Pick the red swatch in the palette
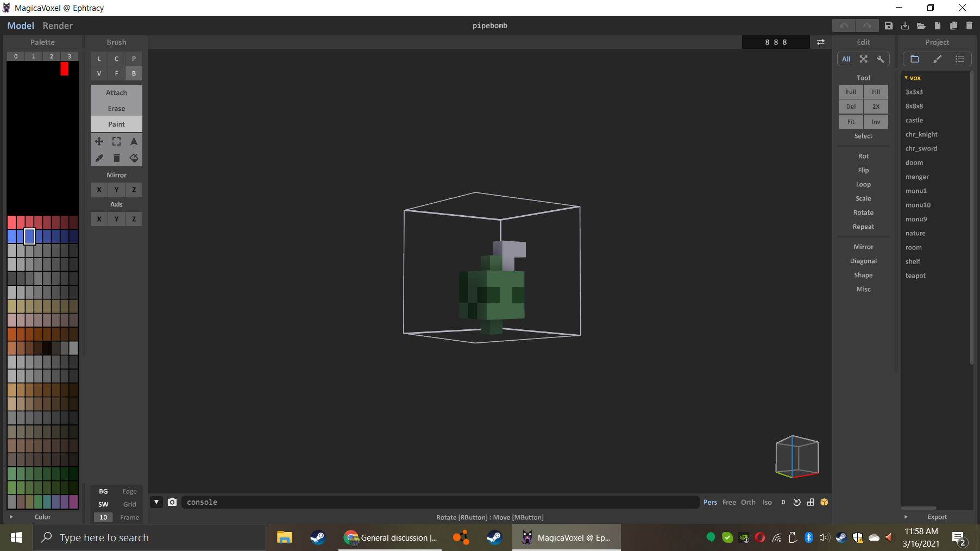This screenshot has width=980, height=551. tap(64, 68)
